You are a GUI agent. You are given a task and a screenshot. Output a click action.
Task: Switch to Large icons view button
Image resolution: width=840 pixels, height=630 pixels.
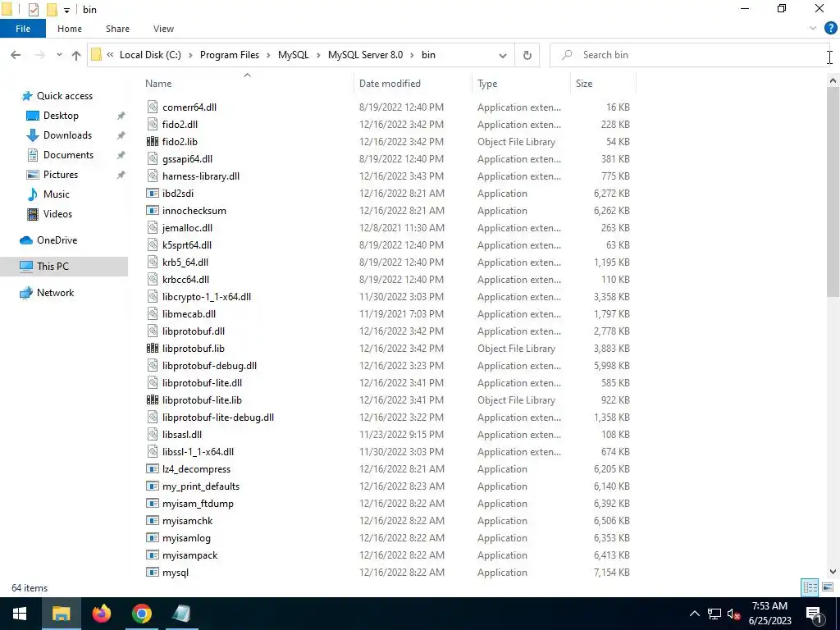click(828, 587)
